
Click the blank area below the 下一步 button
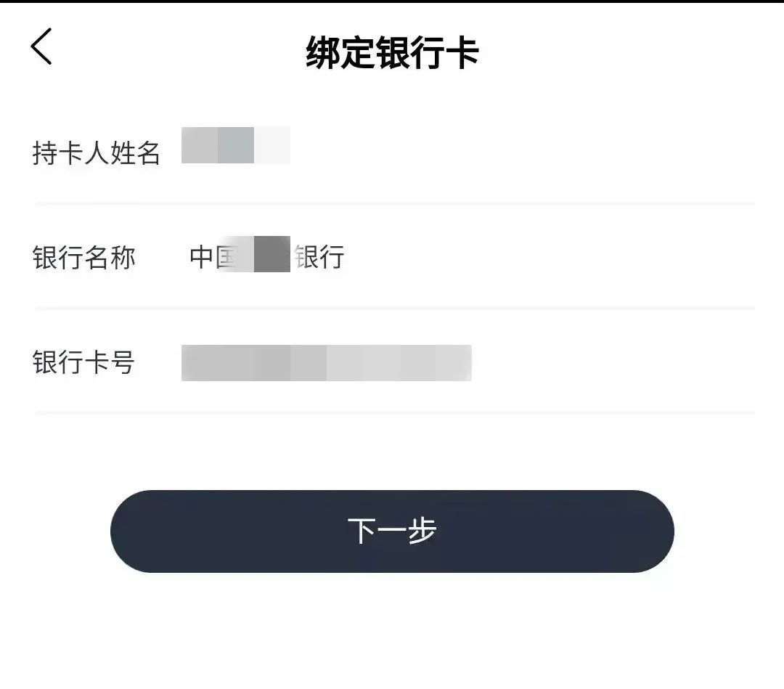click(392, 632)
